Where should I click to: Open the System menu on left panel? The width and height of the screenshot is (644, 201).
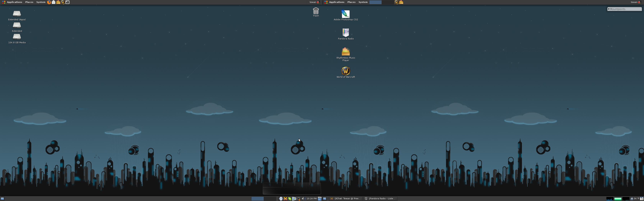click(41, 2)
